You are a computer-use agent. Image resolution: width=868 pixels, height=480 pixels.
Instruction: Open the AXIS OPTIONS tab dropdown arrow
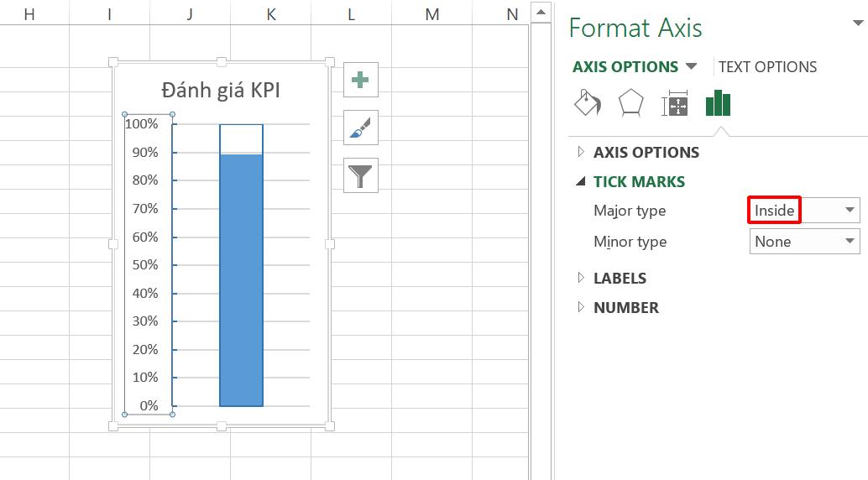coord(691,66)
